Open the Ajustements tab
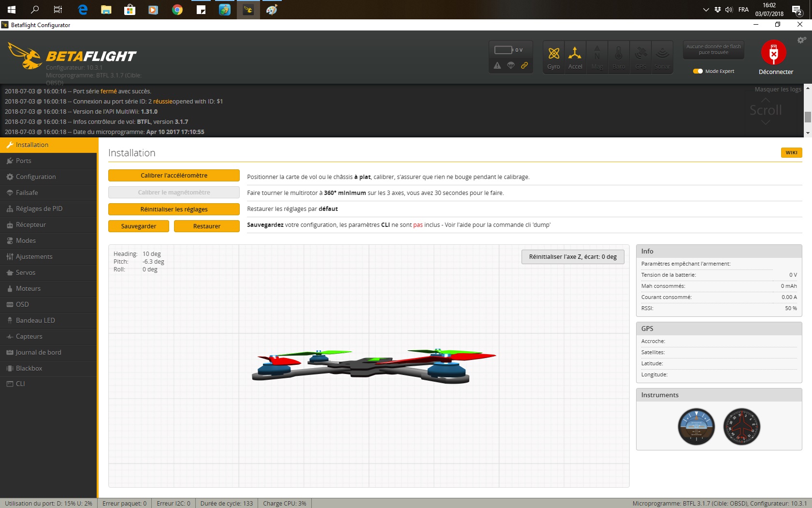This screenshot has width=812, height=508. [x=48, y=256]
